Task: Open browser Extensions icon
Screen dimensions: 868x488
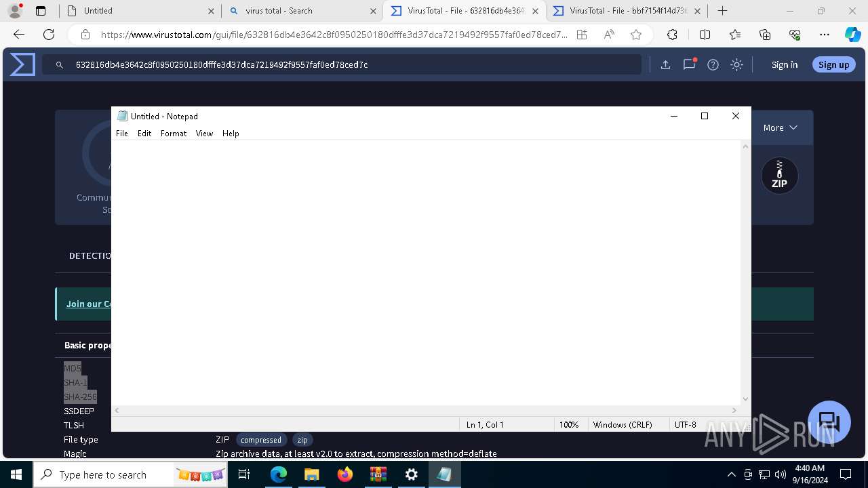Action: click(672, 35)
